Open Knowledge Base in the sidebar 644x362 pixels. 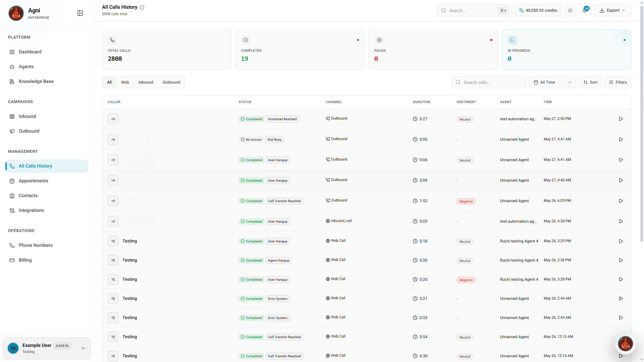coord(47,82)
